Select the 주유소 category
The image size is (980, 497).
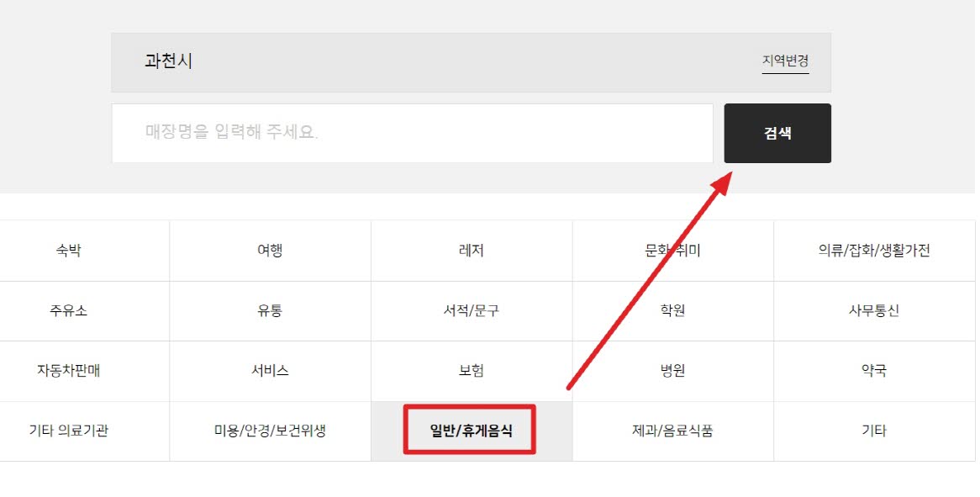click(x=69, y=310)
